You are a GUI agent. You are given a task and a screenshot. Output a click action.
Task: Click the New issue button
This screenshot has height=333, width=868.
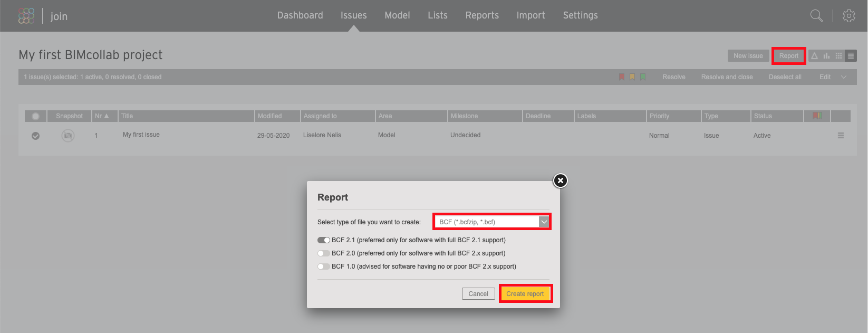point(748,55)
